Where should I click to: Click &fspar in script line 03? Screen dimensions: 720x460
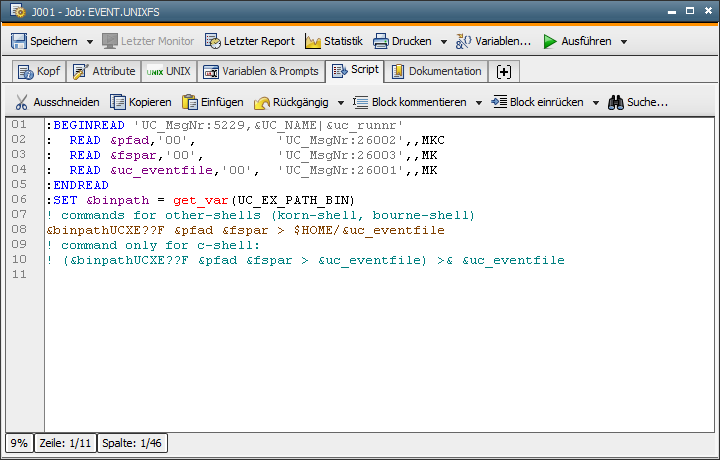click(x=134, y=156)
